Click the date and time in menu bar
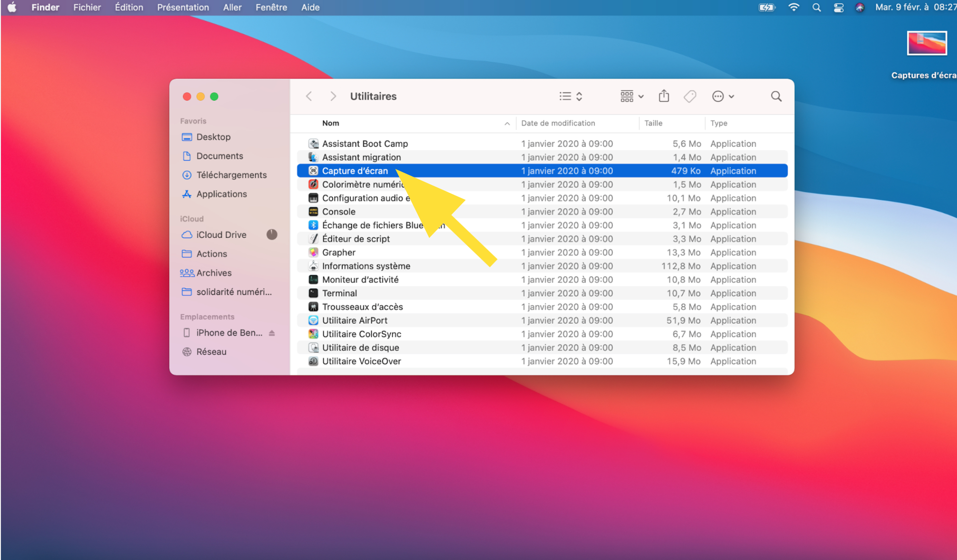 click(x=916, y=7)
